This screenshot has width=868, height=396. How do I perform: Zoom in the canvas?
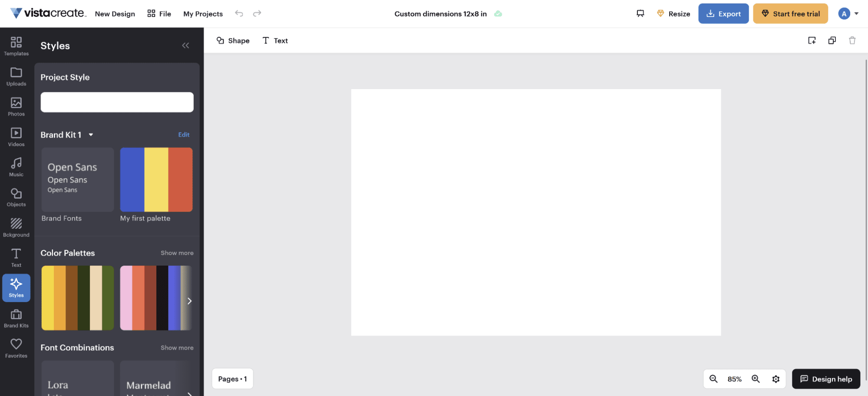(756, 379)
